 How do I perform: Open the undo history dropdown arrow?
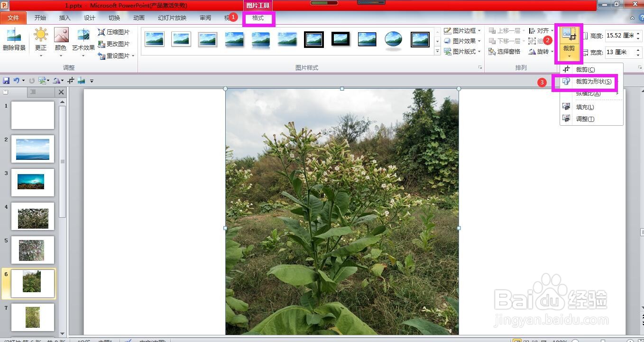pos(24,81)
